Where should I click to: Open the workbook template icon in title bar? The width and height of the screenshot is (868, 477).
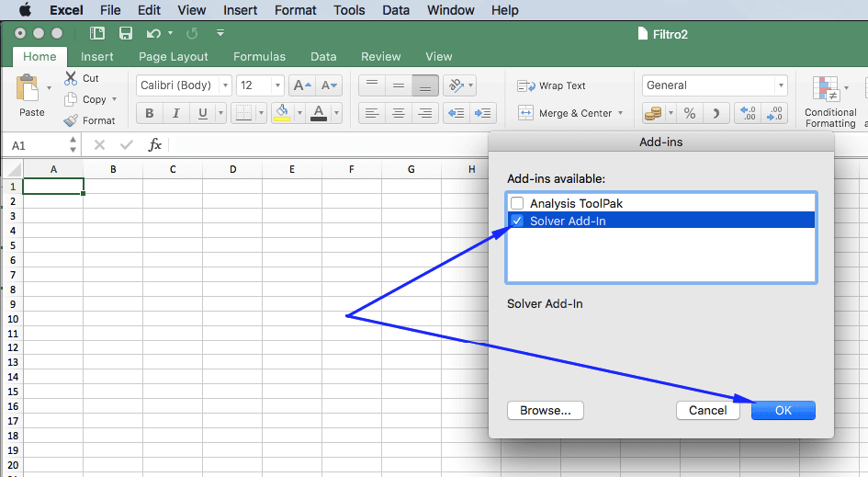[x=96, y=33]
